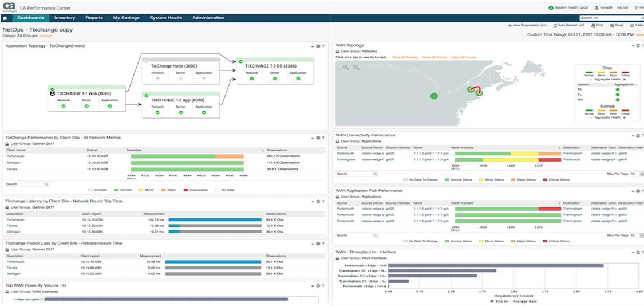This screenshot has width=644, height=306.
Task: Click the Print icon
Action: tap(594, 25)
